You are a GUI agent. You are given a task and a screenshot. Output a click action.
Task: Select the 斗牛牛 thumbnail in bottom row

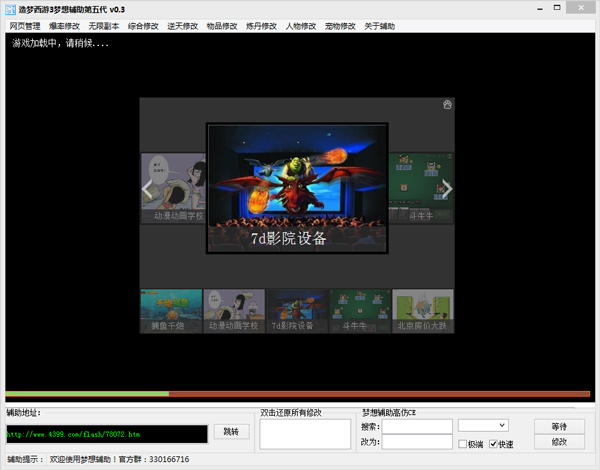click(360, 311)
